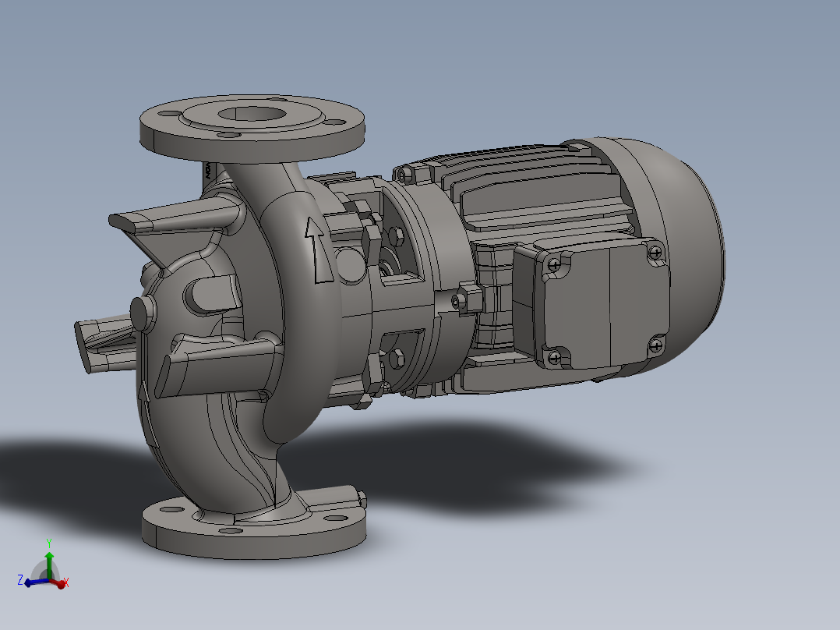This screenshot has width=840, height=630.
Task: Select the hex plug on the motor flange side
Action: tap(468, 299)
